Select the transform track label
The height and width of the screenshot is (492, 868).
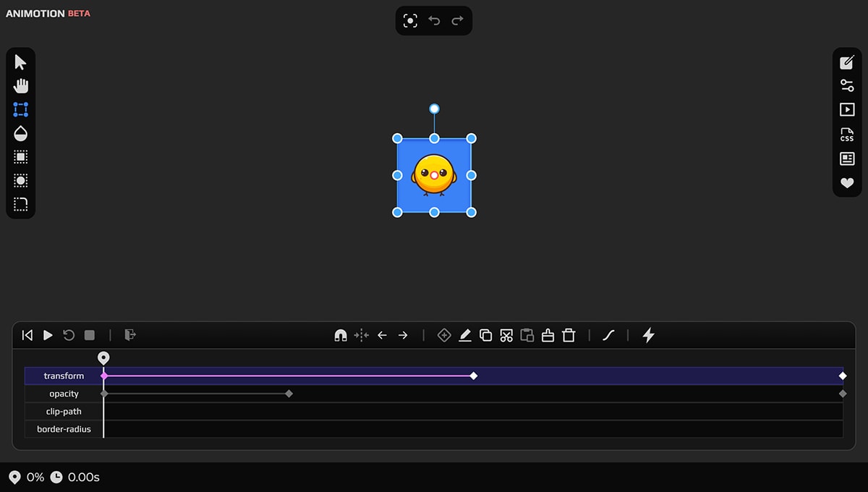coord(64,376)
